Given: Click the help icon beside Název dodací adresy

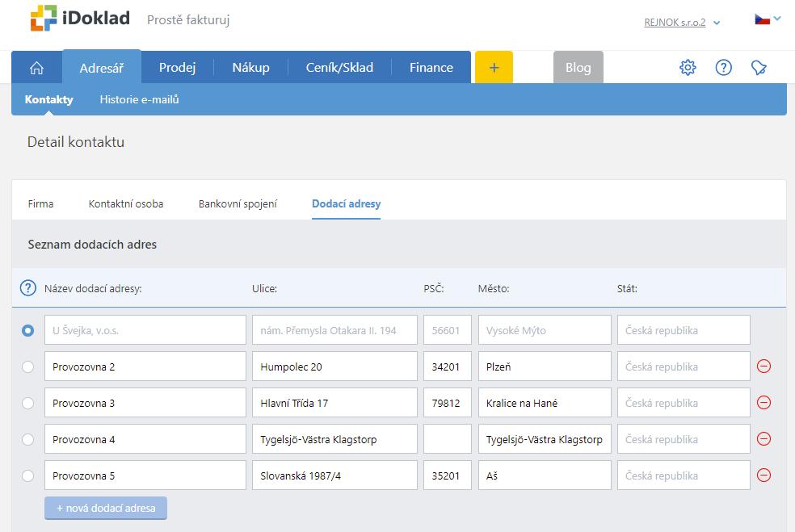Looking at the screenshot, I should point(28,288).
